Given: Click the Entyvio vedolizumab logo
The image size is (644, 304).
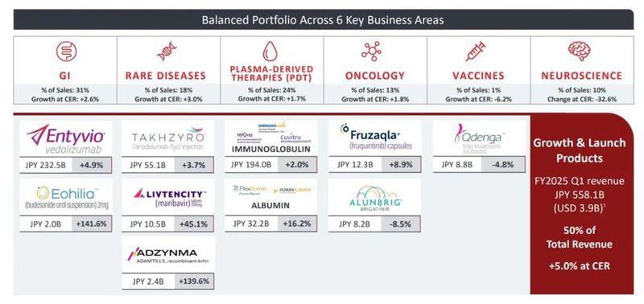Looking at the screenshot, I should point(66,138).
